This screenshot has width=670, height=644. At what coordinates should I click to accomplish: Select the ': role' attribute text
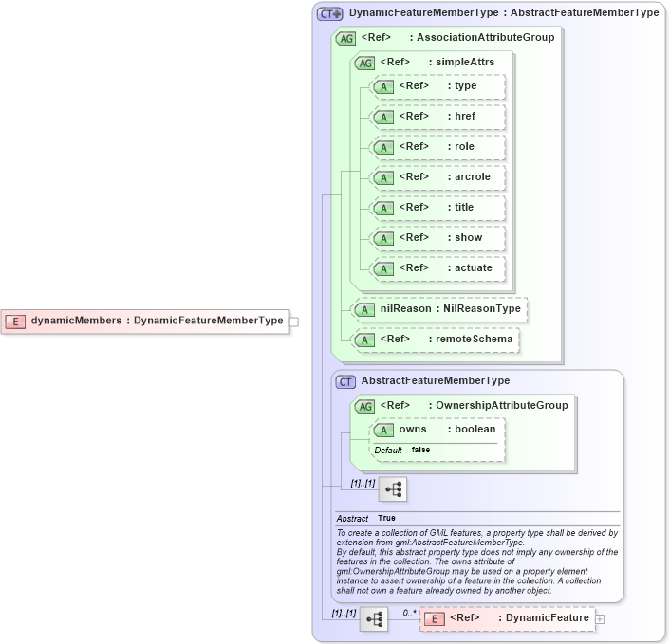460,146
